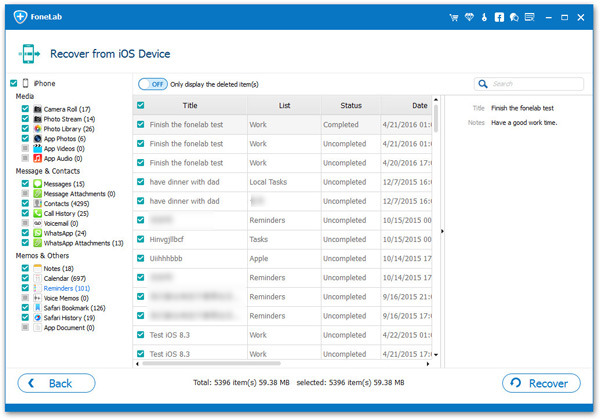600x419 pixels.
Task: Click the vertical scrollbar thumb
Action: point(436,119)
